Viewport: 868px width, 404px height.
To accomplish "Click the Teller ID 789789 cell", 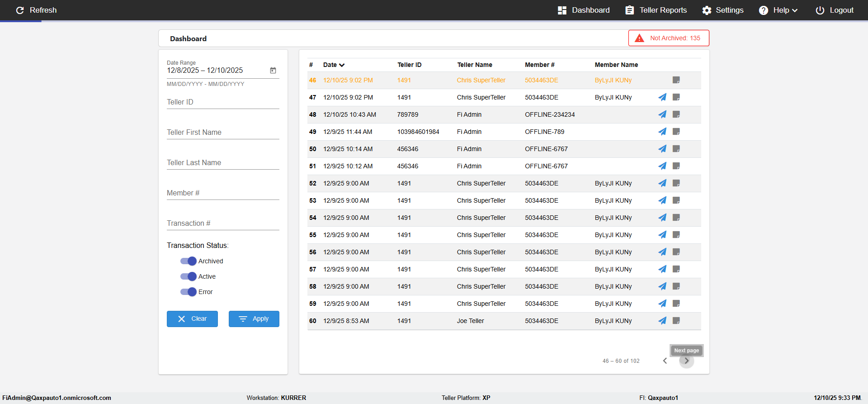I will click(x=408, y=114).
